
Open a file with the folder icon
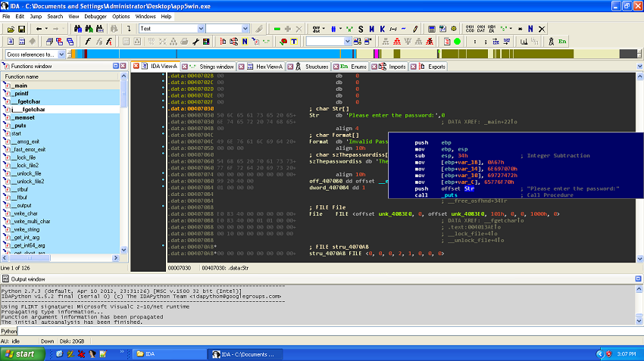11,29
